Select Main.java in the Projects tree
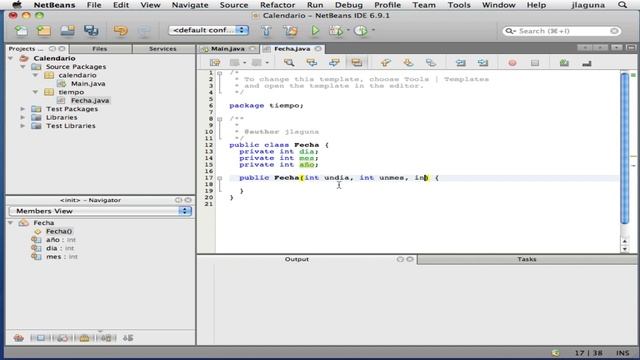This screenshot has height=360, width=640. (88, 84)
